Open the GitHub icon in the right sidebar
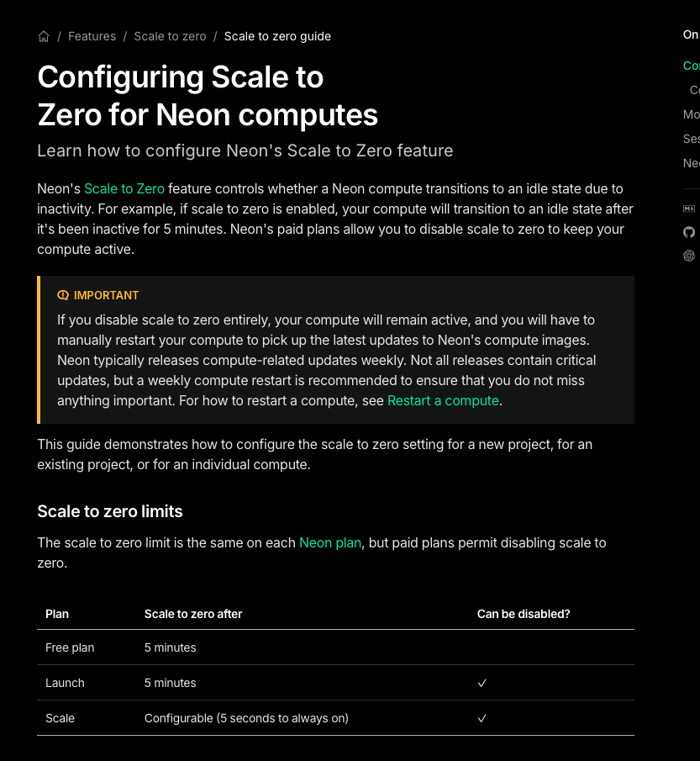Screen dimensions: 700x761 tap(689, 232)
